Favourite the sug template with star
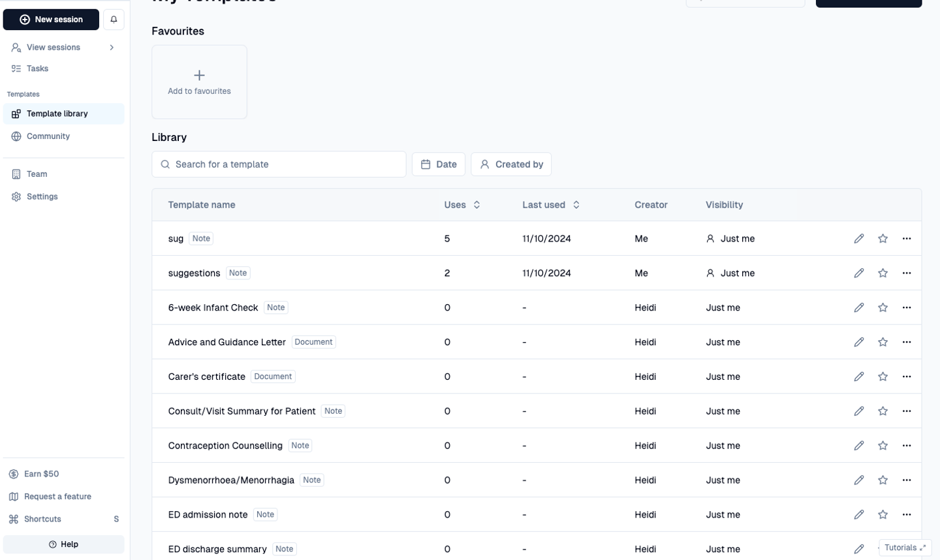 pyautogui.click(x=883, y=239)
